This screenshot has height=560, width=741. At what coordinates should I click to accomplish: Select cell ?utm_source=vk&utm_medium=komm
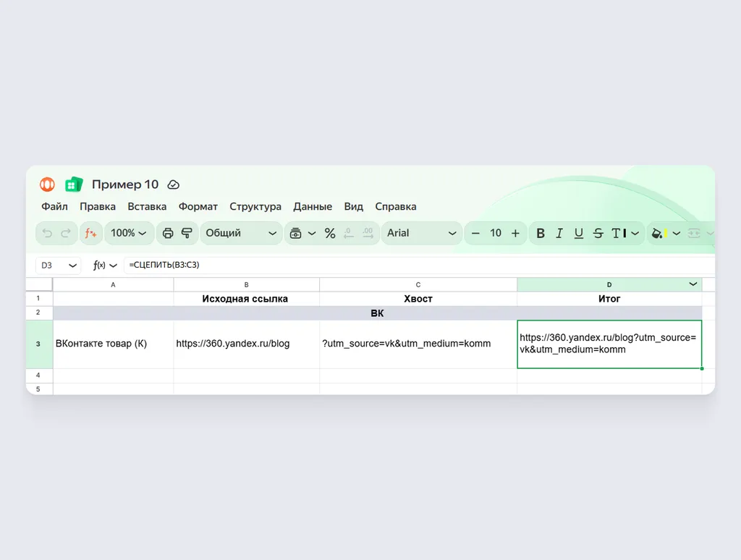418,344
